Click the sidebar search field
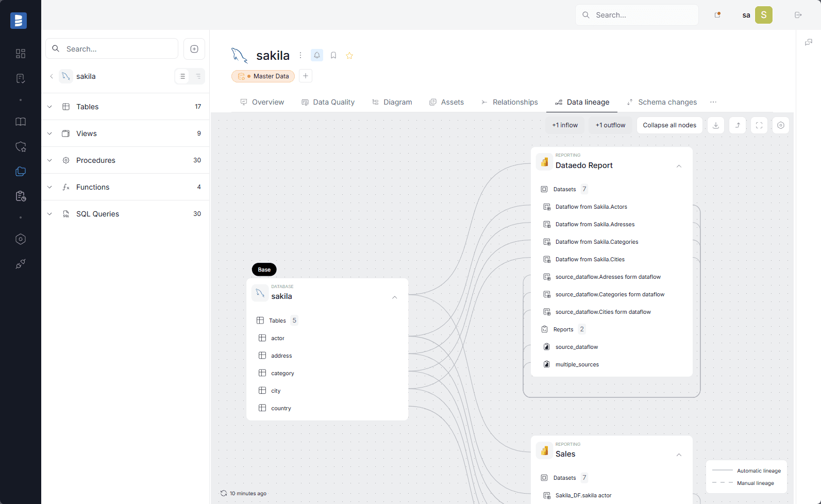Screen dimensions: 821x504 pos(112,49)
